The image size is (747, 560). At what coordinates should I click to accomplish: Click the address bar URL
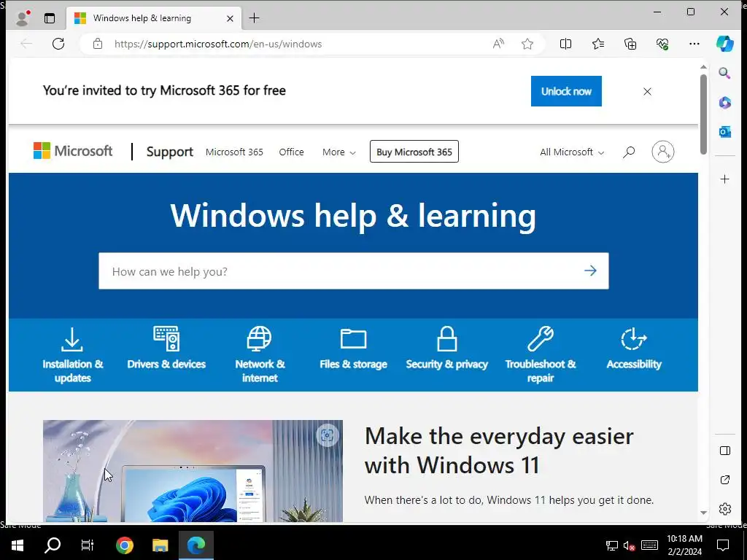[217, 44]
